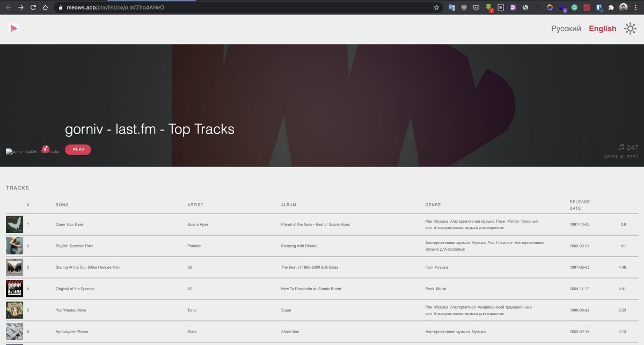Open the black lightning bolt extension

pyautogui.click(x=538, y=8)
